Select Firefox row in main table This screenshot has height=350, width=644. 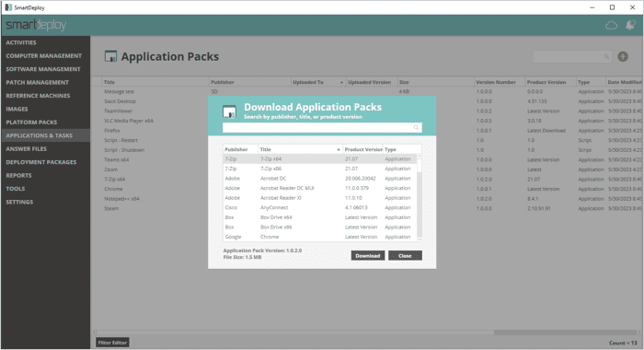(366, 131)
